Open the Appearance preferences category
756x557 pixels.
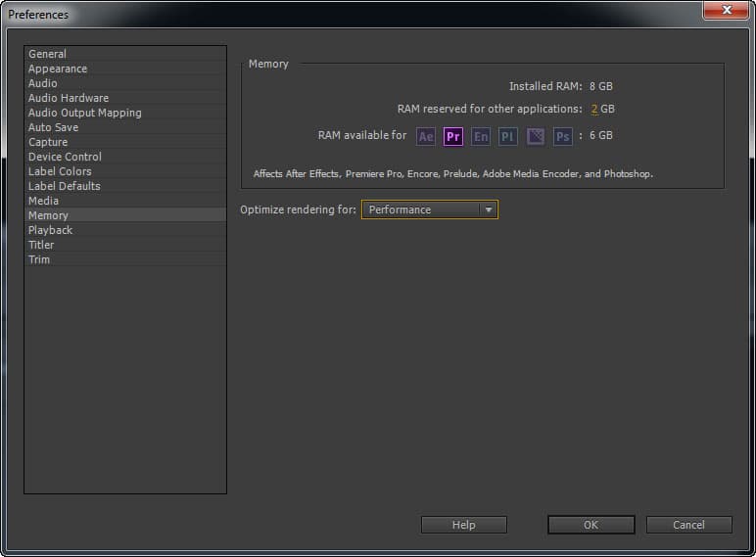point(125,69)
